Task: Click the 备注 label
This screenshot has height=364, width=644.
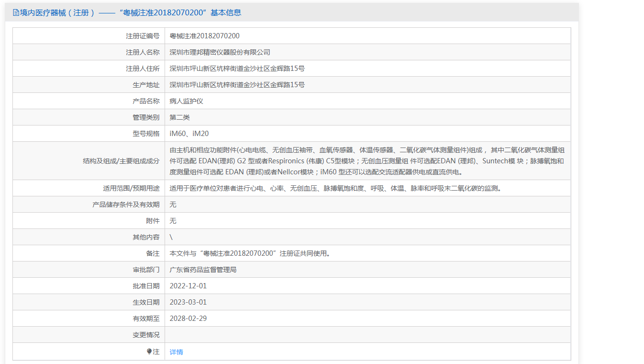Action: coord(153,253)
